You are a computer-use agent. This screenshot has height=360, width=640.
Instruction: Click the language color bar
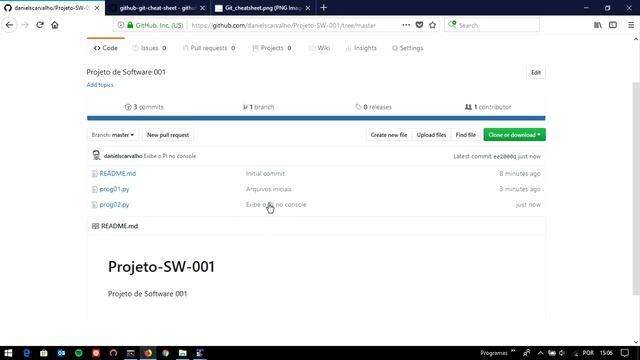click(316, 118)
